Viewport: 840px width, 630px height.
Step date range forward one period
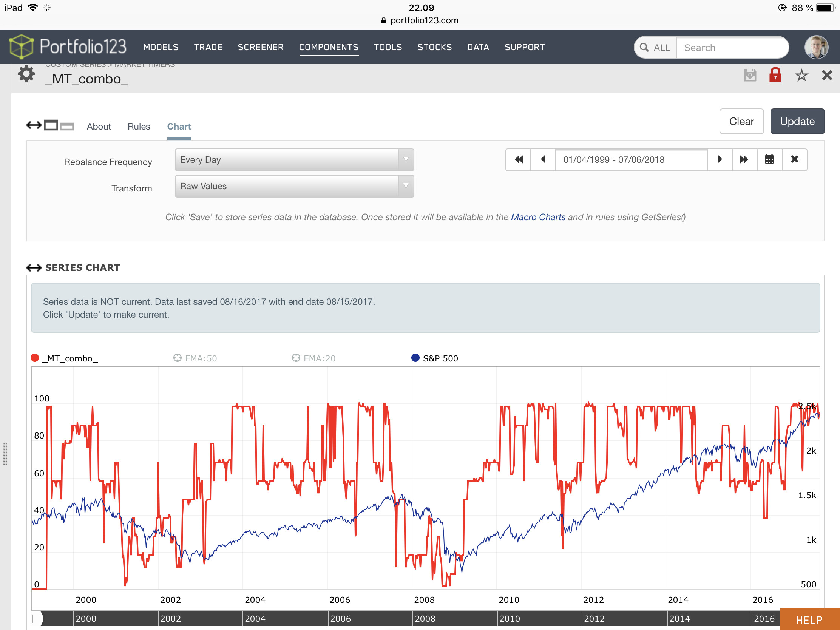tap(719, 159)
